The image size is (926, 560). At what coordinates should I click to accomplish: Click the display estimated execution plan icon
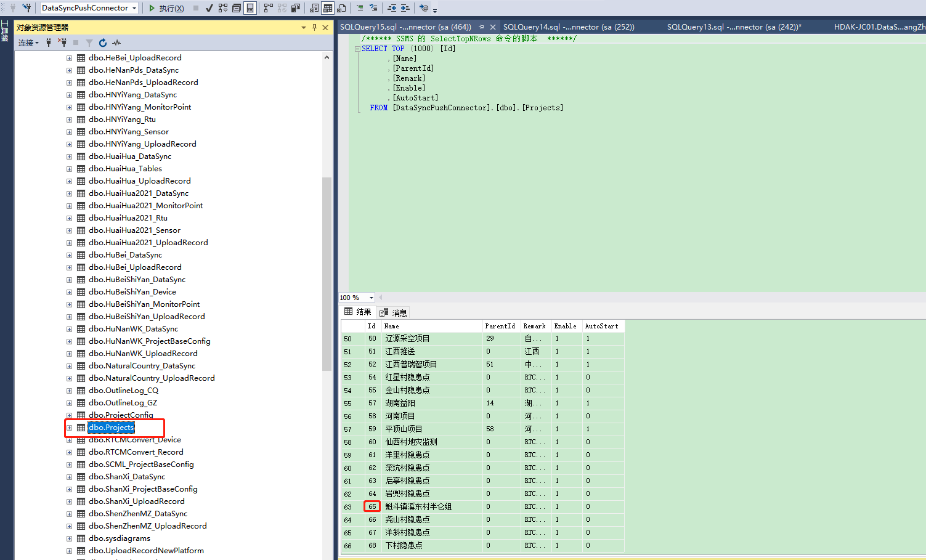point(223,8)
